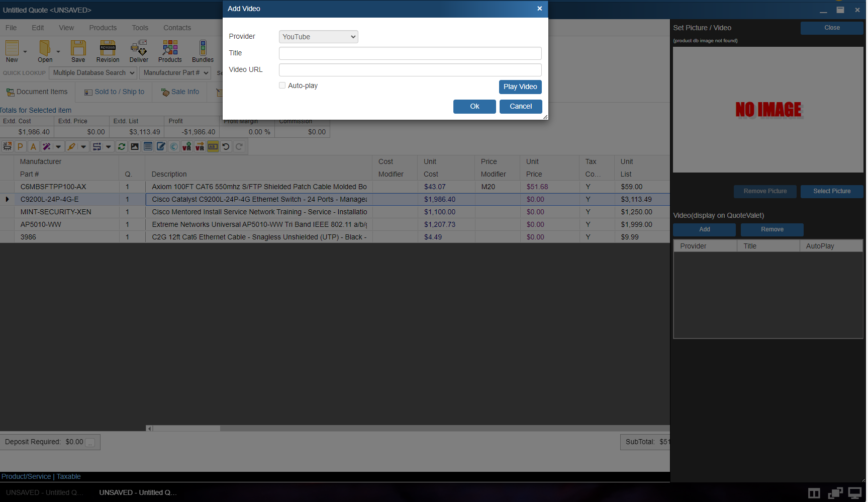Viewport: 868px width, 502px height.
Task: Expand the highlighter dropdown arrow
Action: (83, 146)
